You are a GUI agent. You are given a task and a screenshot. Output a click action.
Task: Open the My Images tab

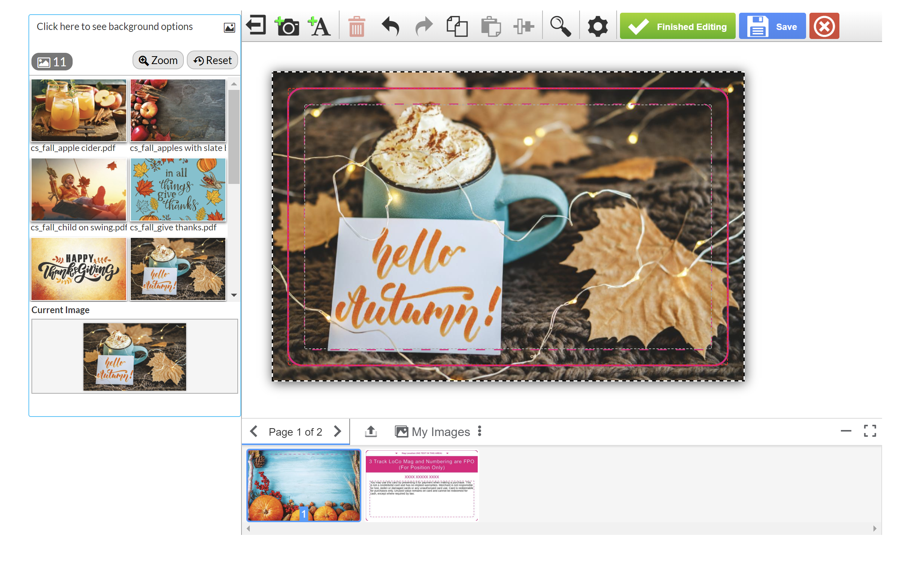tap(432, 432)
